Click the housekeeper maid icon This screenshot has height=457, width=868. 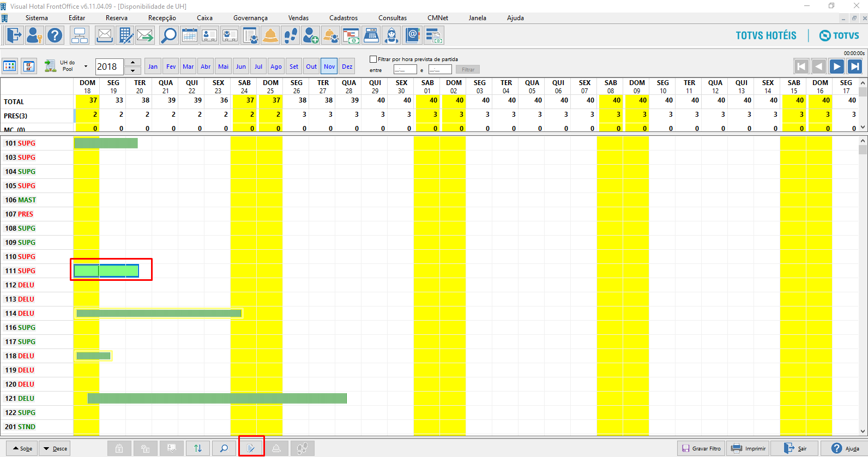point(391,35)
